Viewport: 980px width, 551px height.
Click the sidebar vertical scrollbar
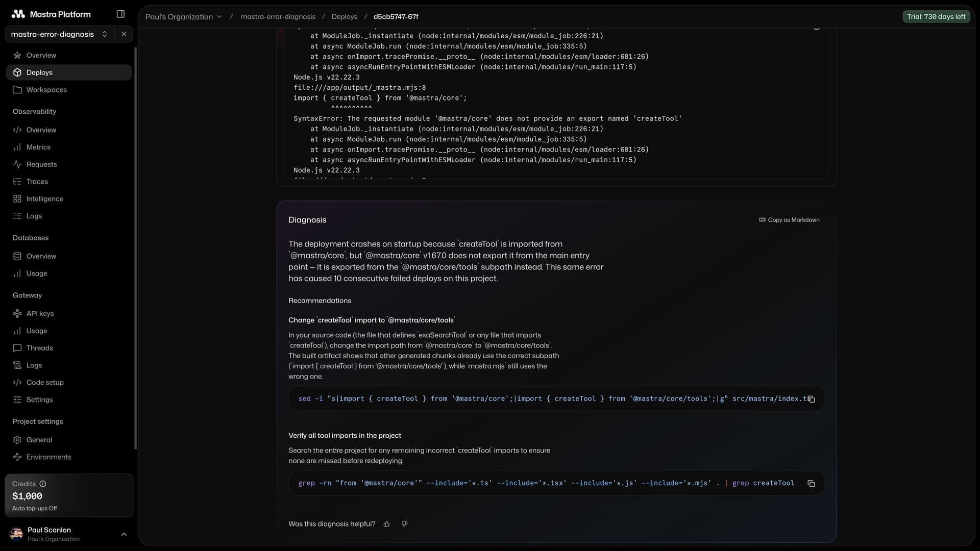point(135,248)
